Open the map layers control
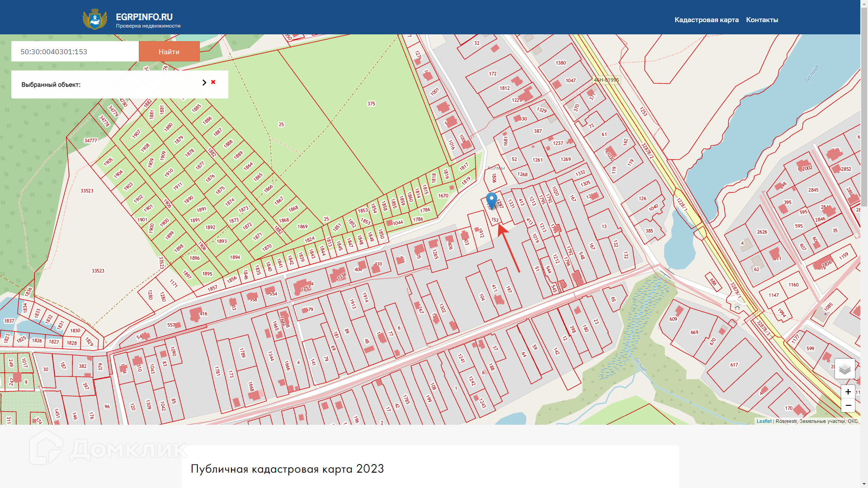The image size is (868, 488). tap(844, 369)
